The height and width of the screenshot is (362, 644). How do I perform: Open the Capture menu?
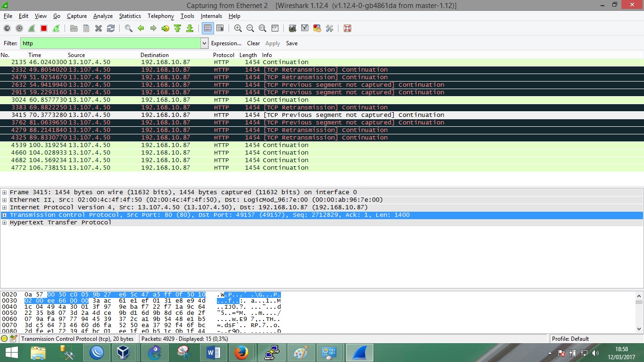(x=77, y=16)
